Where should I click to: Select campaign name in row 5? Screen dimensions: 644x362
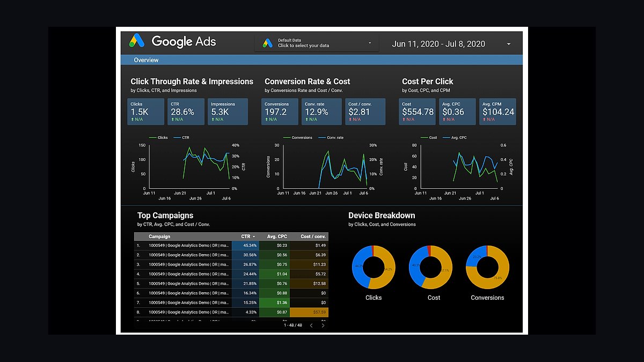pos(189,284)
